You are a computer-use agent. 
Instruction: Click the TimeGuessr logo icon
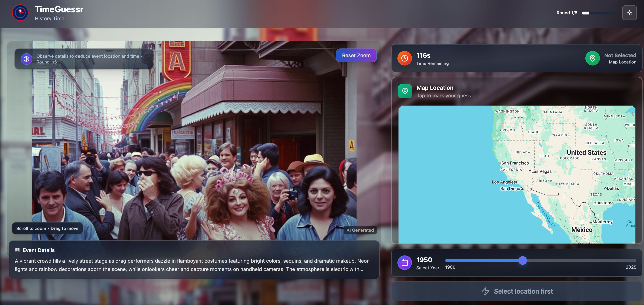pyautogui.click(x=20, y=13)
